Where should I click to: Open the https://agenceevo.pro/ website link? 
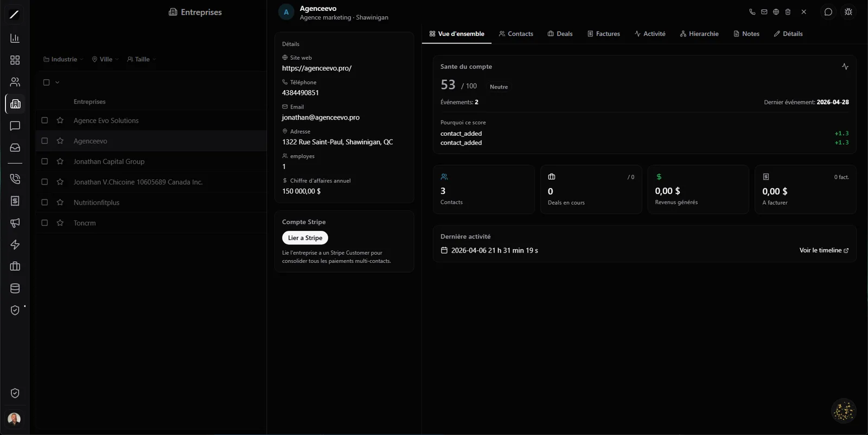point(317,68)
